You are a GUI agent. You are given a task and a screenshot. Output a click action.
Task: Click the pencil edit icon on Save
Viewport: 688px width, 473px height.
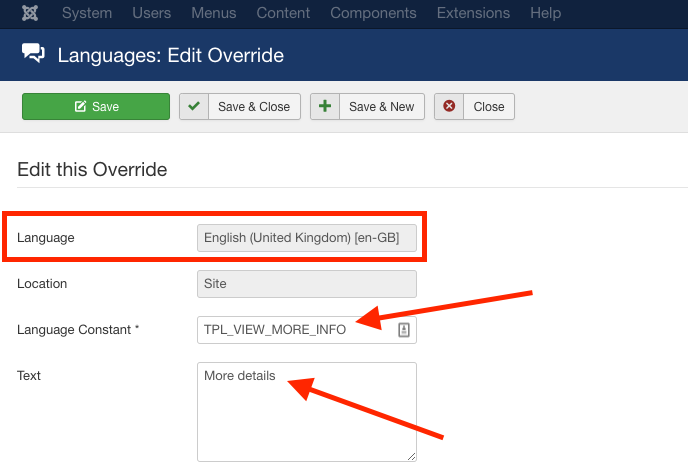pos(80,106)
